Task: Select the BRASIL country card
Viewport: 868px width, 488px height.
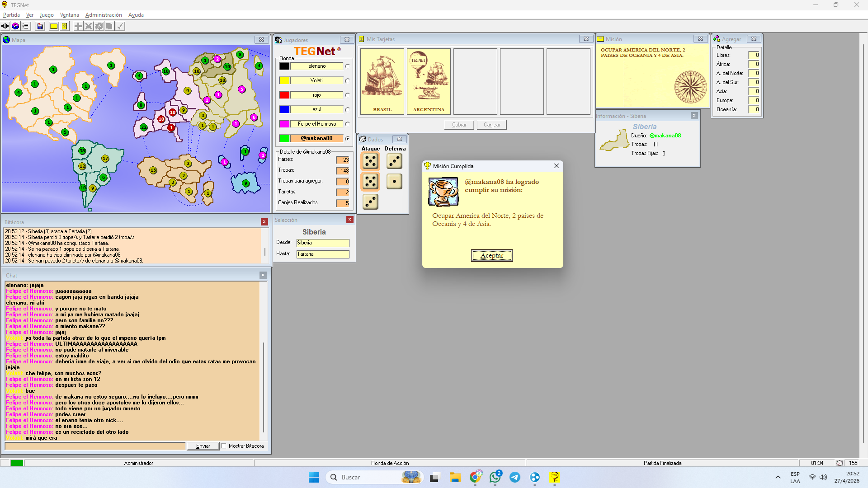Action: tap(382, 81)
